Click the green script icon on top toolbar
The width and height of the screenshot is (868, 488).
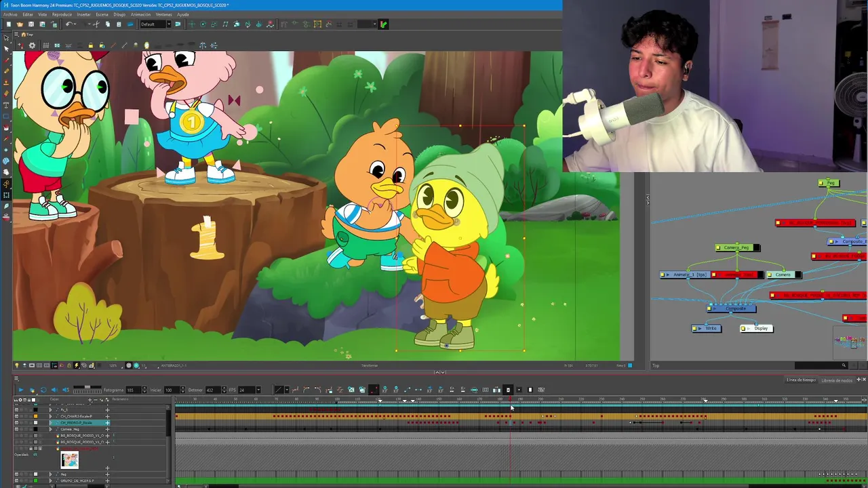(383, 24)
